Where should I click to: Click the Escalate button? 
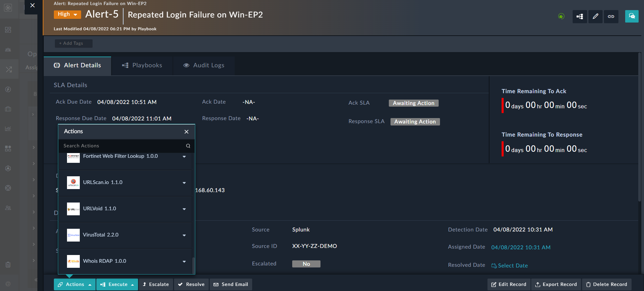(156, 284)
